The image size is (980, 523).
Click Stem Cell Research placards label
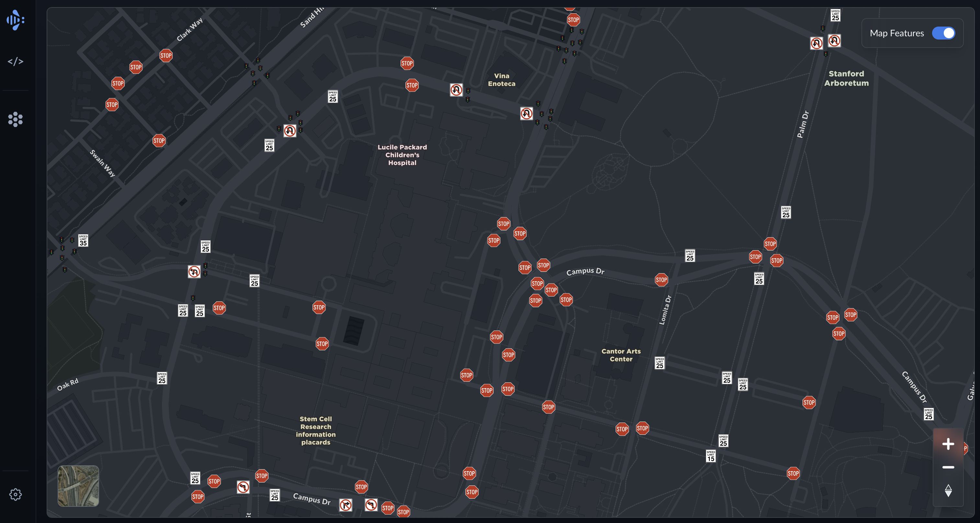(316, 431)
